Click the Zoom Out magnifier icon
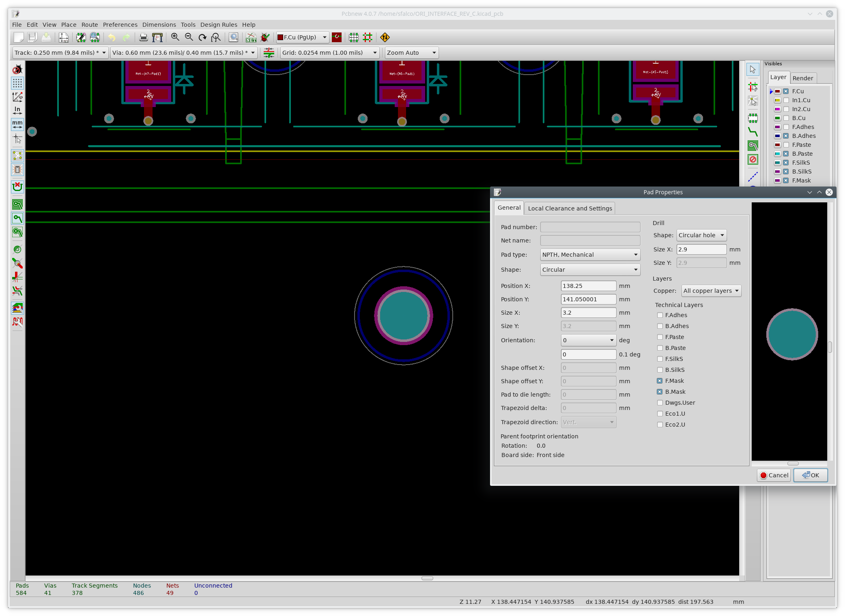 189,37
